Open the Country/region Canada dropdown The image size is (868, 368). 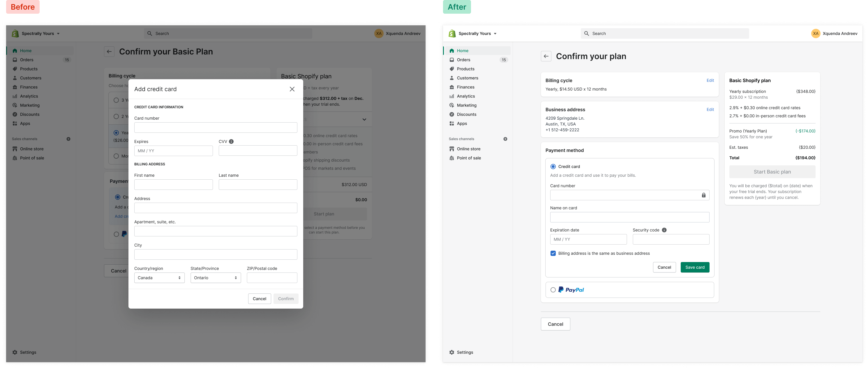[159, 278]
